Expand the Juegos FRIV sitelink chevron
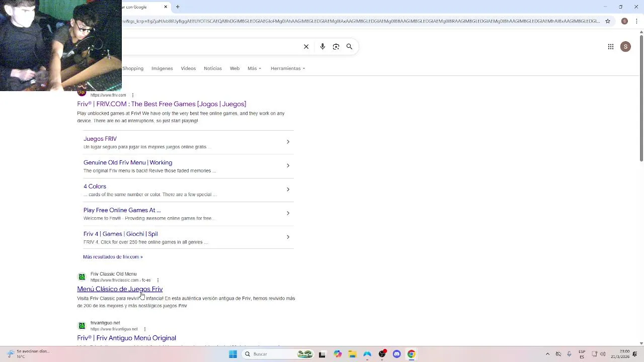The image size is (644, 362). point(288,142)
